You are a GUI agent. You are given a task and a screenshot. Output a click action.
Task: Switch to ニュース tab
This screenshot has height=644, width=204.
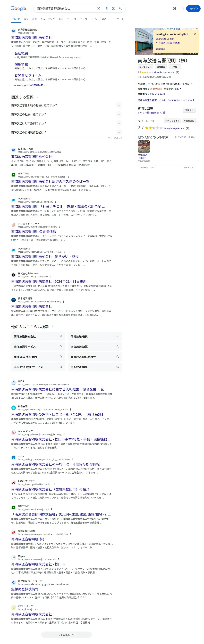(x=72, y=19)
